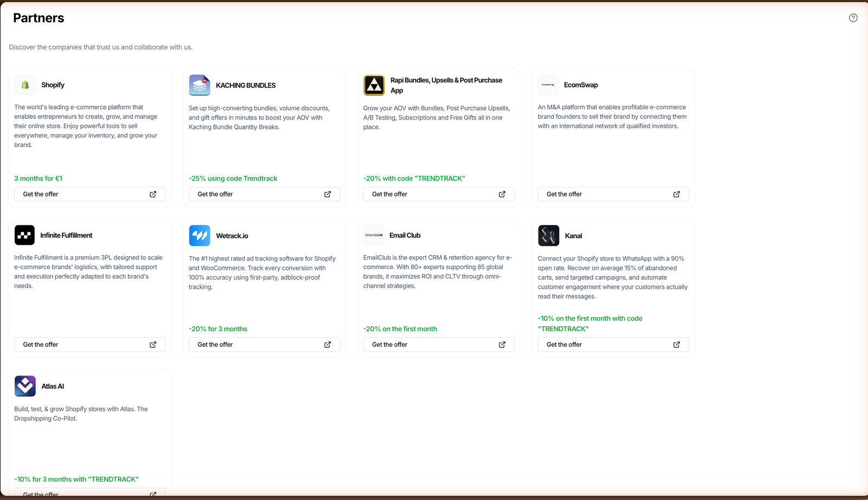
Task: Click '-10% for 3 months with "TRENDTRACK"' text
Action: tap(76, 479)
